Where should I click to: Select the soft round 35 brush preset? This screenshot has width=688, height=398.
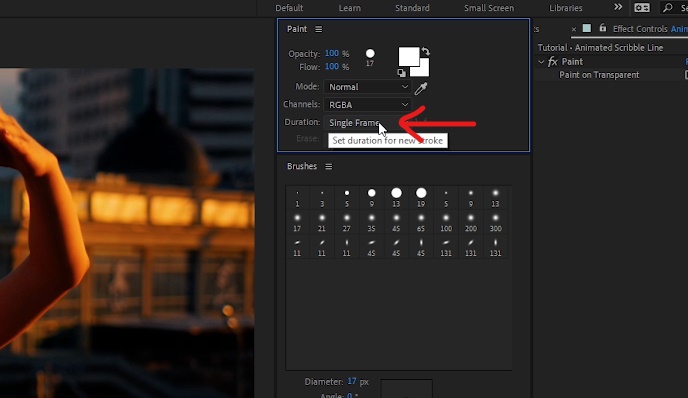(371, 222)
